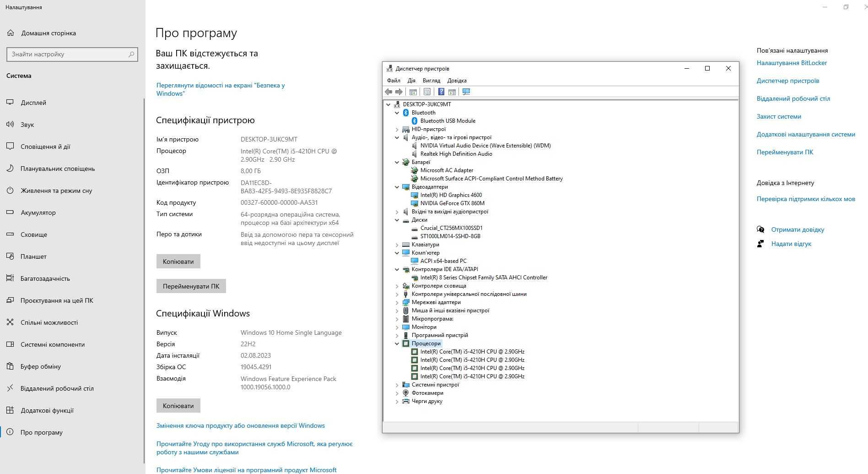Open Додаткові налаштування системи link
The height and width of the screenshot is (474, 868).
[806, 134]
